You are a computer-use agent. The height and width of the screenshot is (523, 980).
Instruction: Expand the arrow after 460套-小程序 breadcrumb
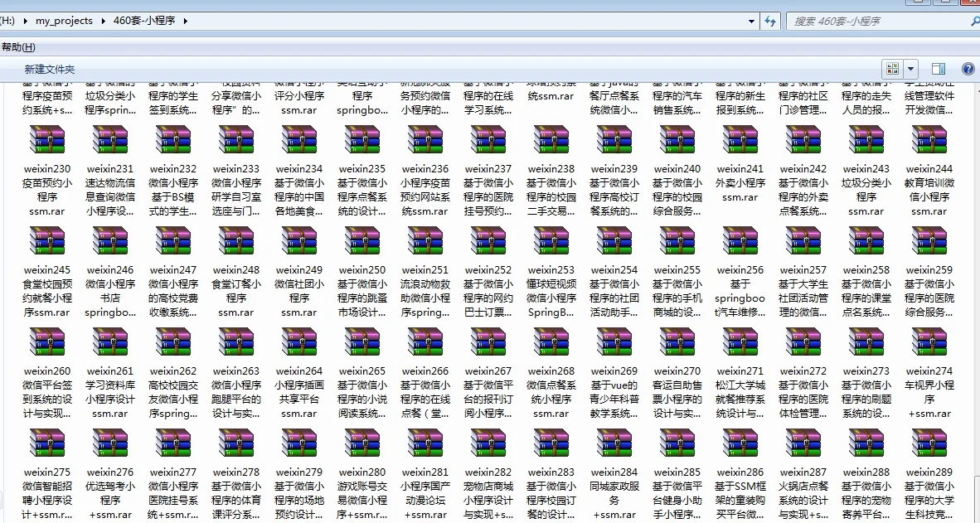(x=185, y=21)
